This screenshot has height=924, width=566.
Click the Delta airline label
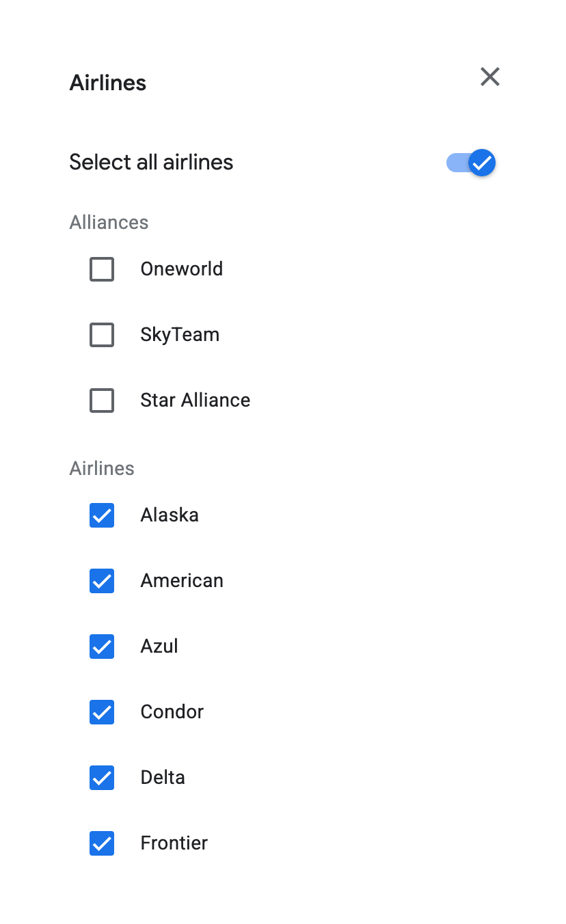(x=163, y=777)
